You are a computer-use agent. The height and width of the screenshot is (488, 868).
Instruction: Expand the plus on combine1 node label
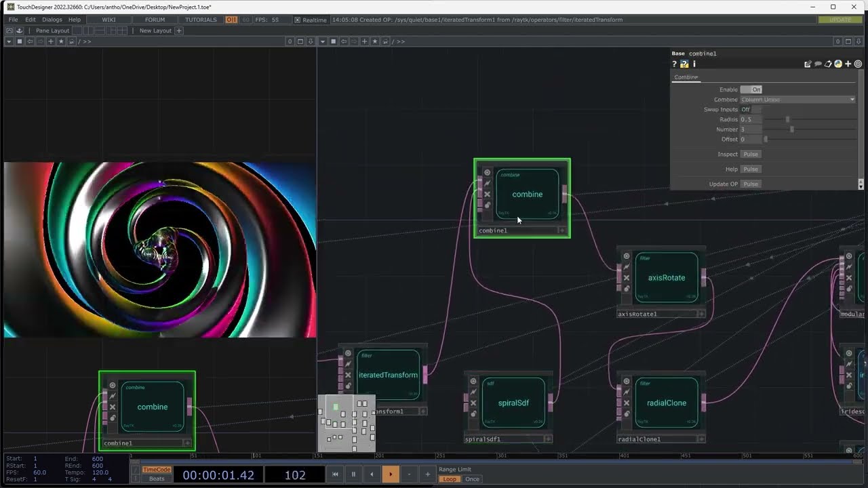[x=561, y=230]
